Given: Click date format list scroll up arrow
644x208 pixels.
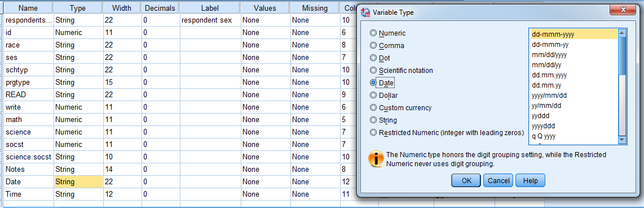Looking at the screenshot, I should point(622,33).
